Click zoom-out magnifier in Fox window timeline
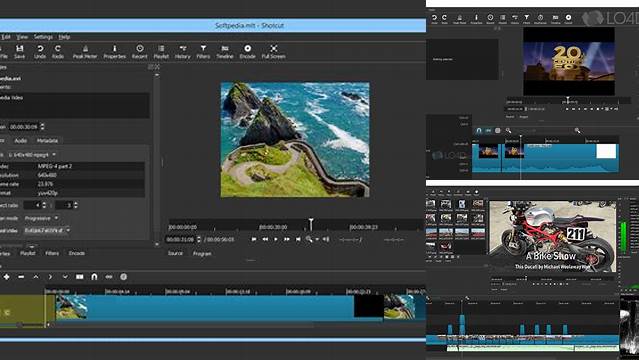Image resolution: width=639 pixels, height=360 pixels. (x=508, y=130)
